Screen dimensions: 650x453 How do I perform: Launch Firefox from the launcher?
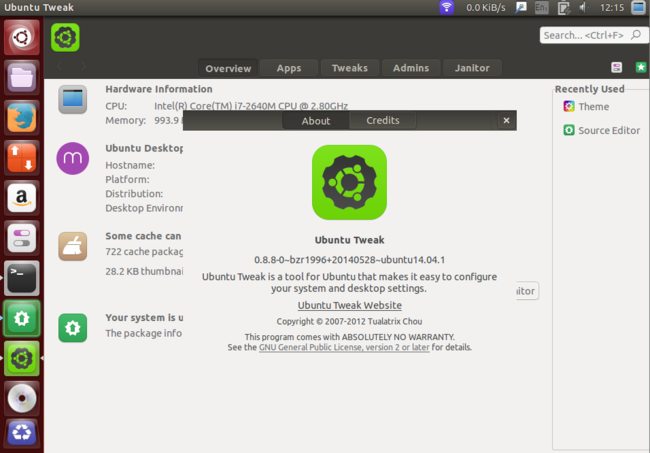22,118
